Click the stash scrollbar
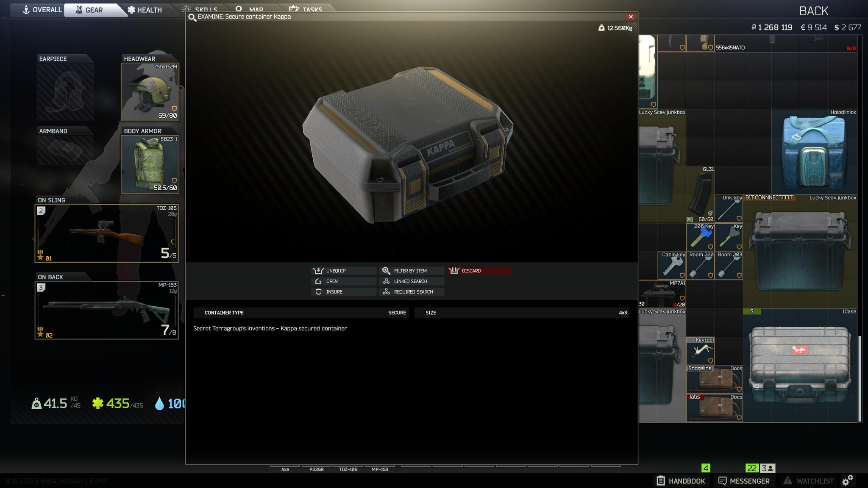Screen dimensions: 868x488 pyautogui.click(x=860, y=378)
